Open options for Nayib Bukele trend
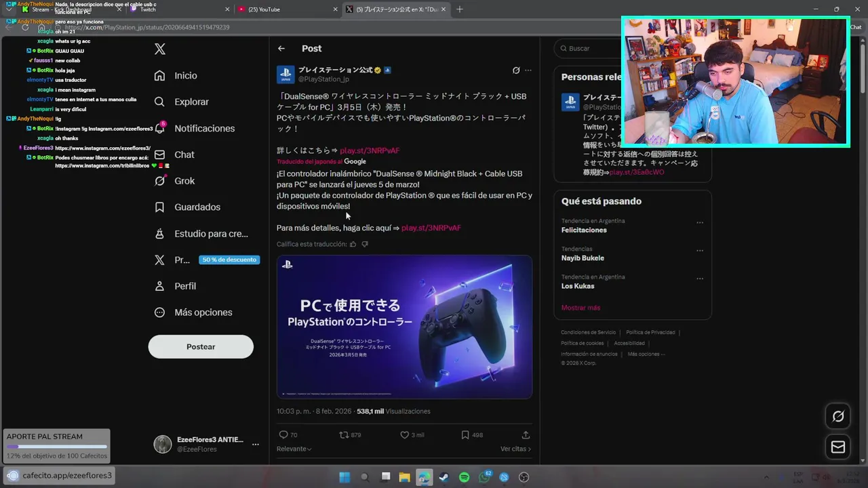Image resolution: width=868 pixels, height=488 pixels. pyautogui.click(x=700, y=250)
